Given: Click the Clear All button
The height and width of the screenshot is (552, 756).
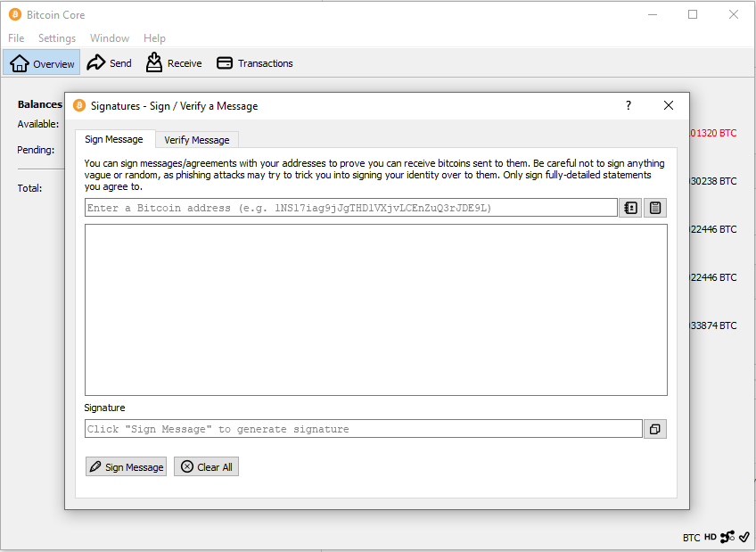Looking at the screenshot, I should (206, 466).
